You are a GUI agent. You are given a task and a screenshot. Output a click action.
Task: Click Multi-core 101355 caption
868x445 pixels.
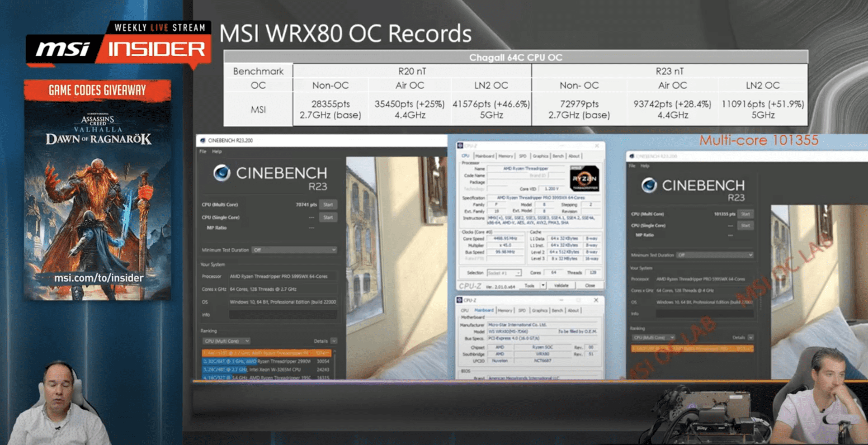pyautogui.click(x=759, y=140)
